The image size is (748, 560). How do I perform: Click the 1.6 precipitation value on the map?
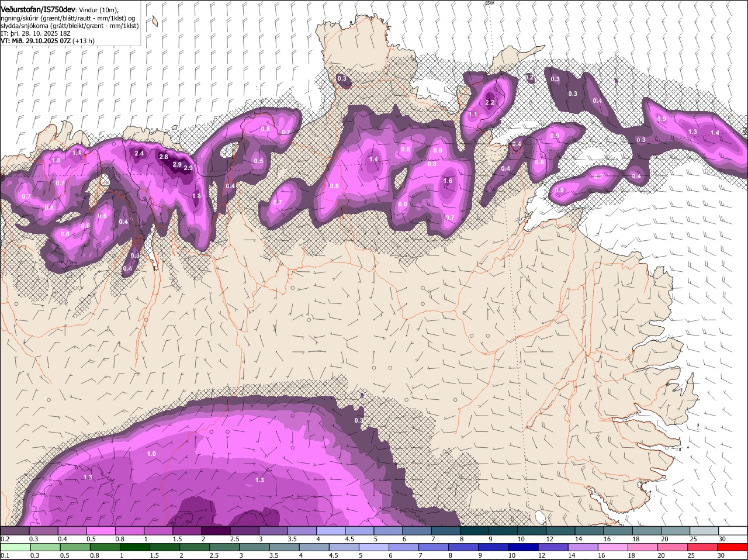(448, 181)
